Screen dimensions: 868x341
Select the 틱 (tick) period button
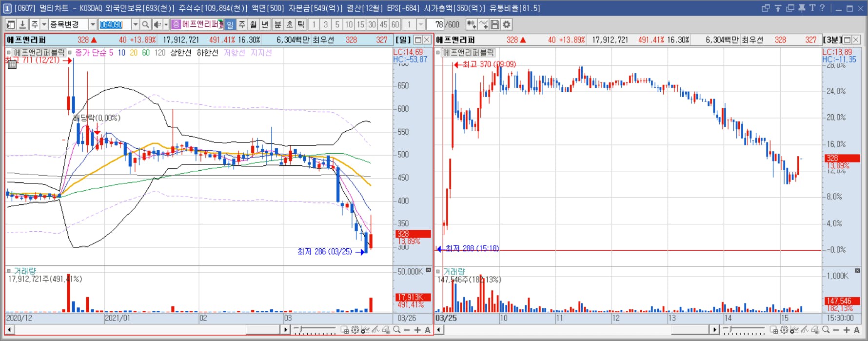301,24
